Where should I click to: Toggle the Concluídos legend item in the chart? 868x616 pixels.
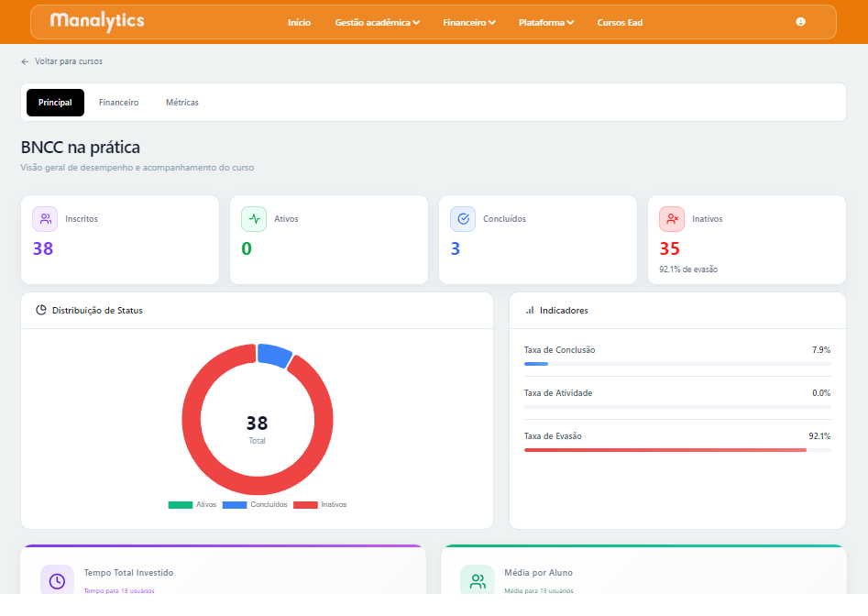click(x=255, y=505)
